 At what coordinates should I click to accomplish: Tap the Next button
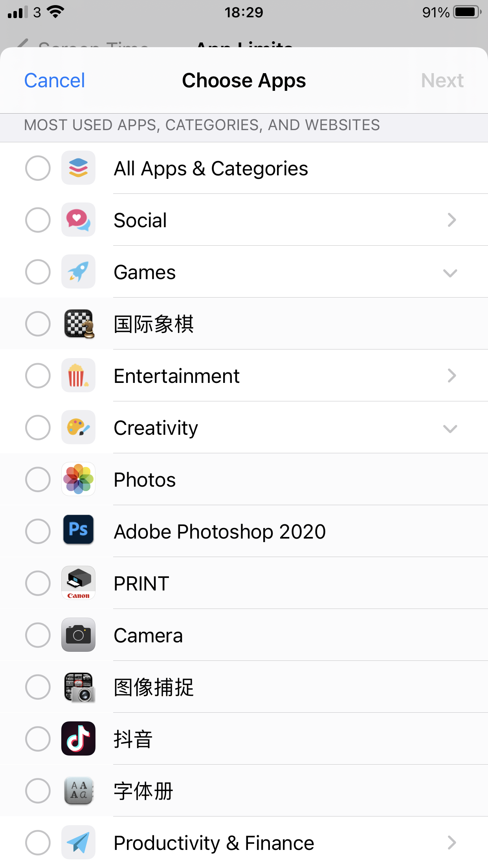click(x=442, y=81)
